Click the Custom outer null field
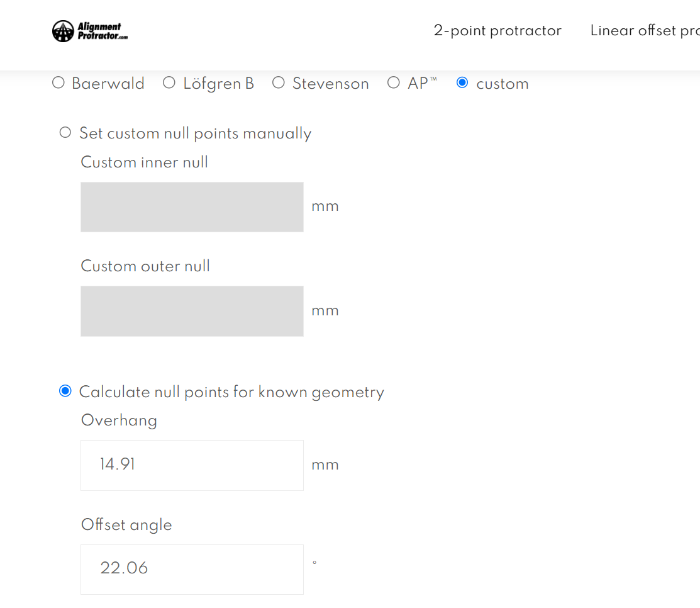The width and height of the screenshot is (700, 608). point(192,311)
